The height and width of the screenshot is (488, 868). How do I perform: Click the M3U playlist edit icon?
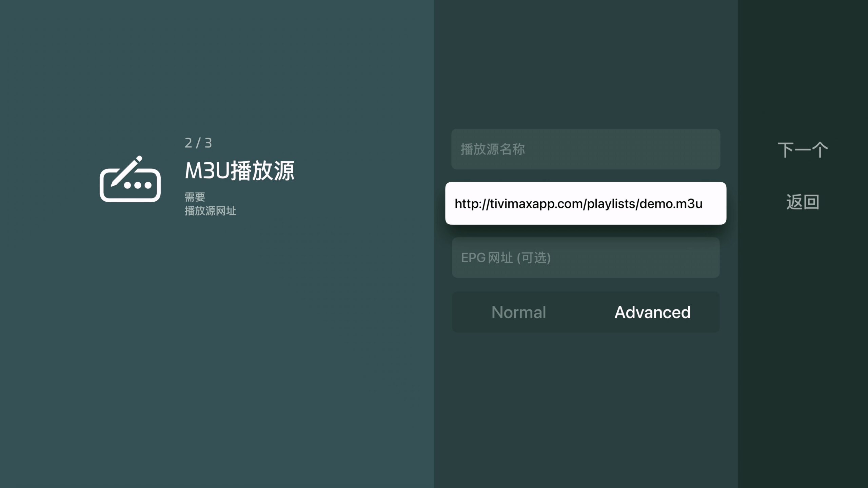(130, 180)
